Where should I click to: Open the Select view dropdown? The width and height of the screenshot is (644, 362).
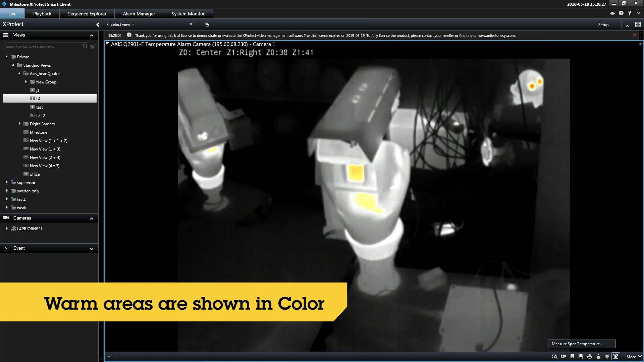click(191, 24)
